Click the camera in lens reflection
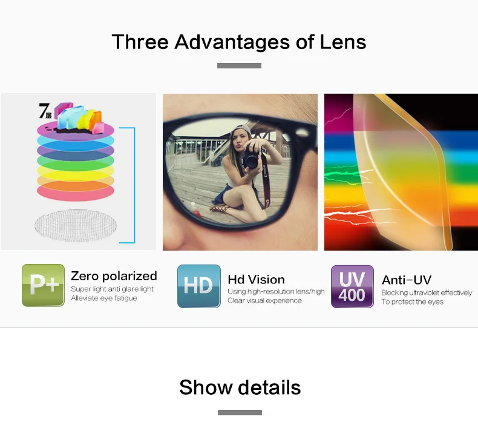 tap(252, 160)
